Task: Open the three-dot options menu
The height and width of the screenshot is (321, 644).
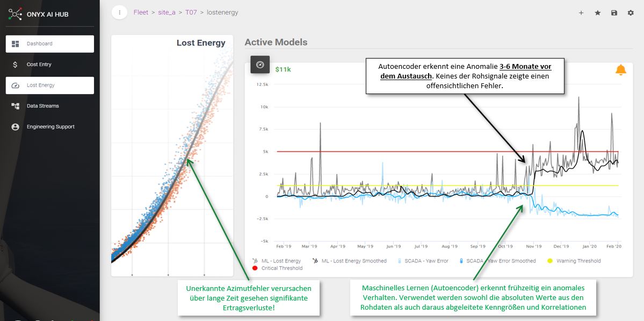Action: [x=119, y=12]
